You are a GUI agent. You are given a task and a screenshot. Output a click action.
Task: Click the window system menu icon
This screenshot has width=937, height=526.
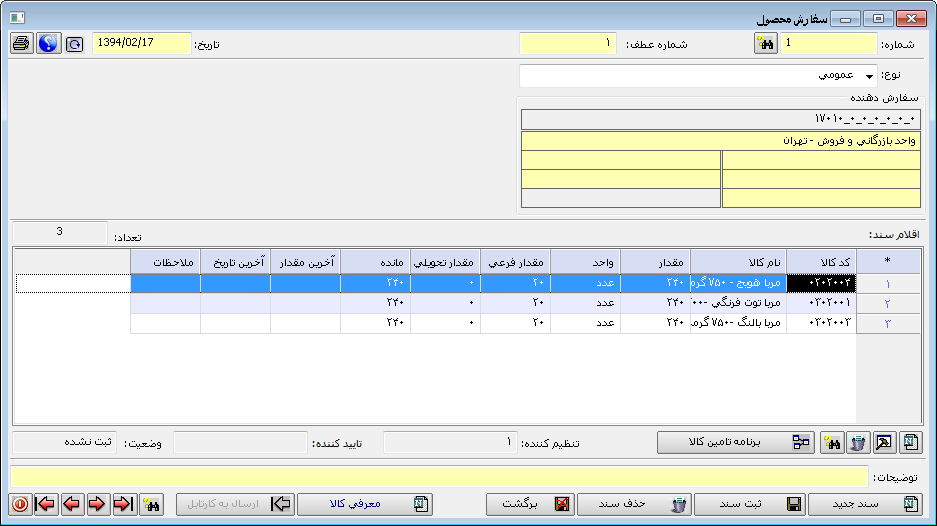coord(17,18)
